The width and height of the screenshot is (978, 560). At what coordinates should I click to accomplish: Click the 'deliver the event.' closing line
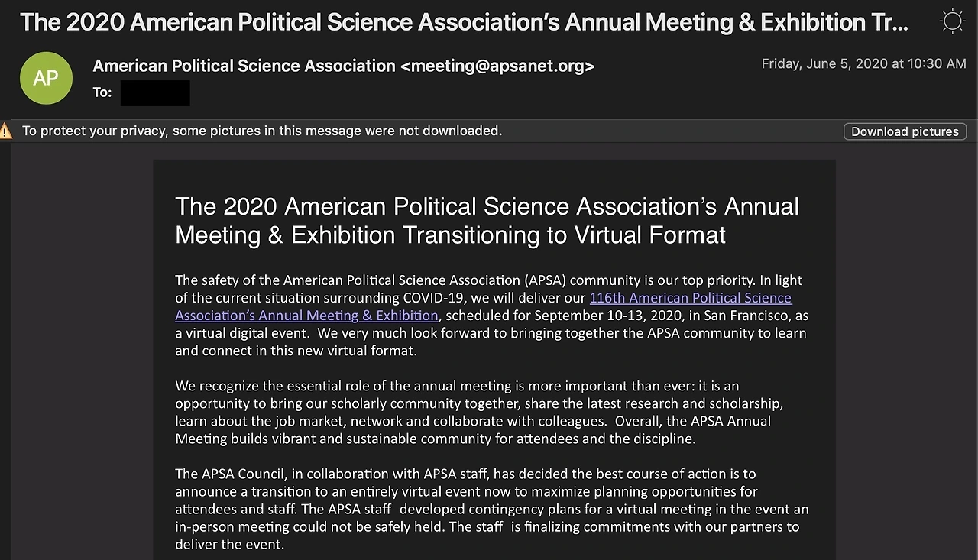click(229, 545)
